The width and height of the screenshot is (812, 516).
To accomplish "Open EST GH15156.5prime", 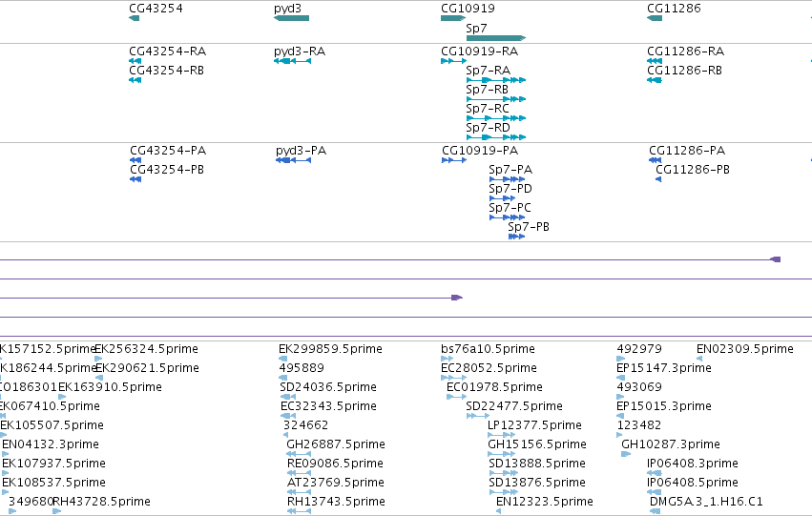I will click(537, 444).
